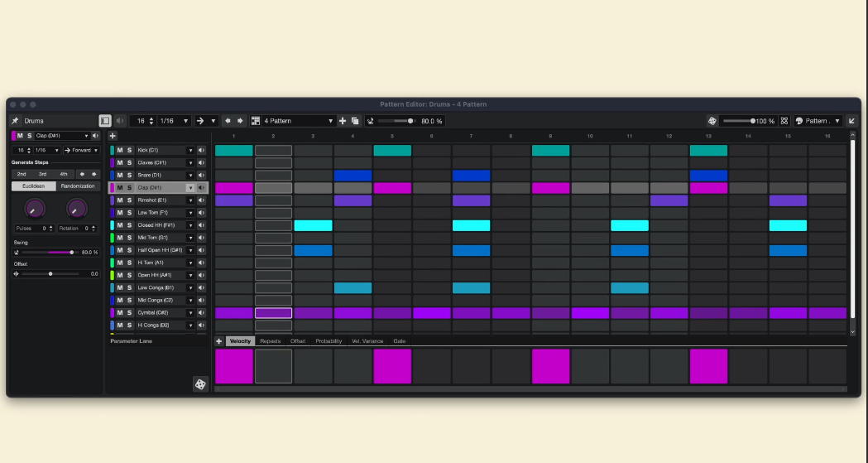The width and height of the screenshot is (868, 463).
Task: Click the add pattern plus icon
Action: (x=343, y=121)
